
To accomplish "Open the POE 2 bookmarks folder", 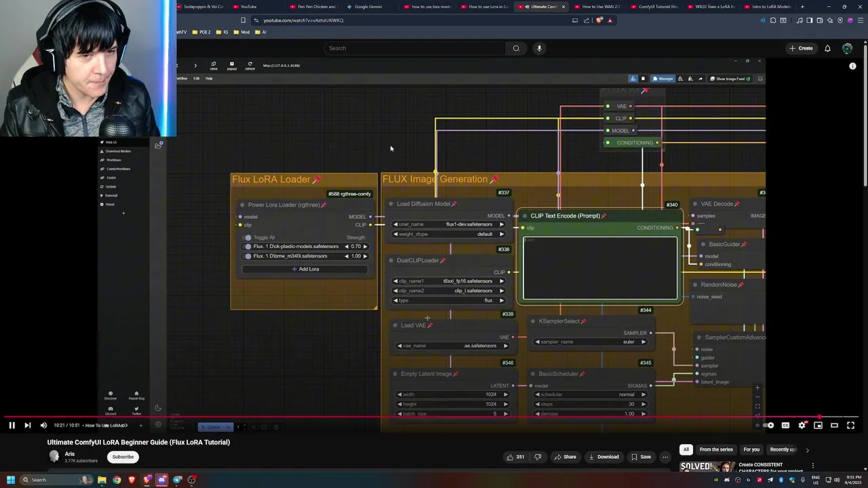I will pyautogui.click(x=201, y=32).
